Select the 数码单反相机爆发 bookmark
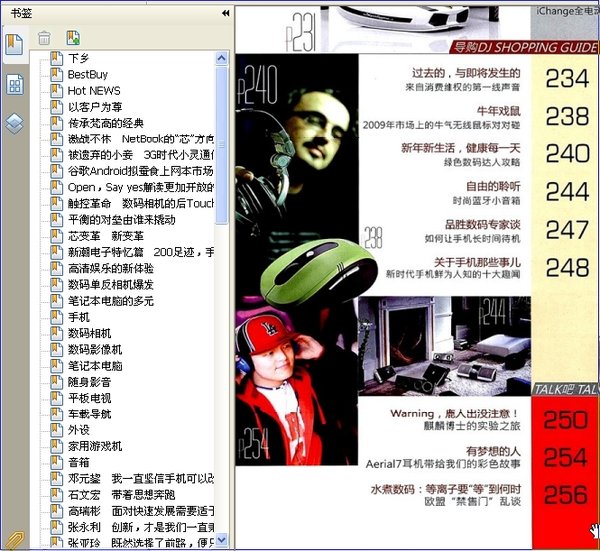 111,284
